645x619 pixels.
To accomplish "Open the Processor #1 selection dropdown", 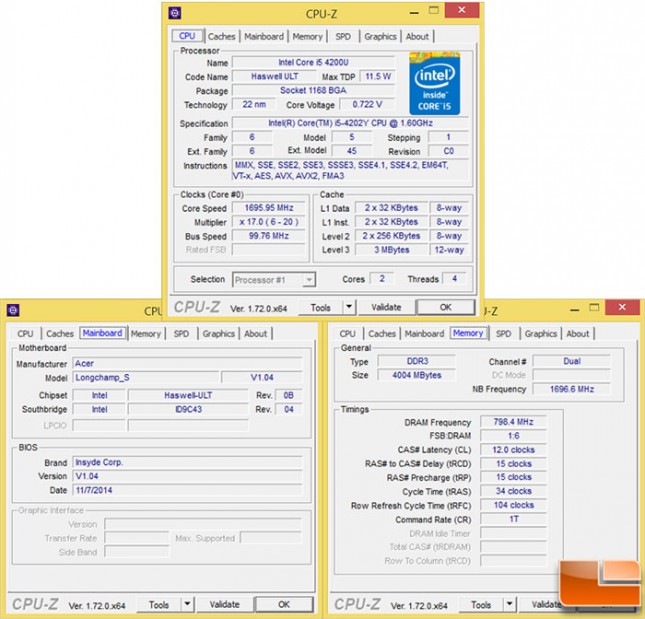I will pyautogui.click(x=274, y=280).
